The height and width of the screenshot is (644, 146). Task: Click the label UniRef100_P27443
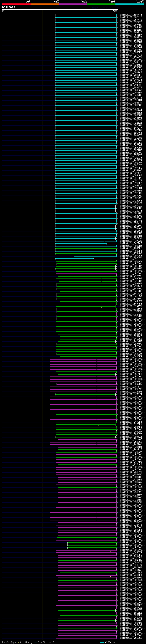click(131, 464)
